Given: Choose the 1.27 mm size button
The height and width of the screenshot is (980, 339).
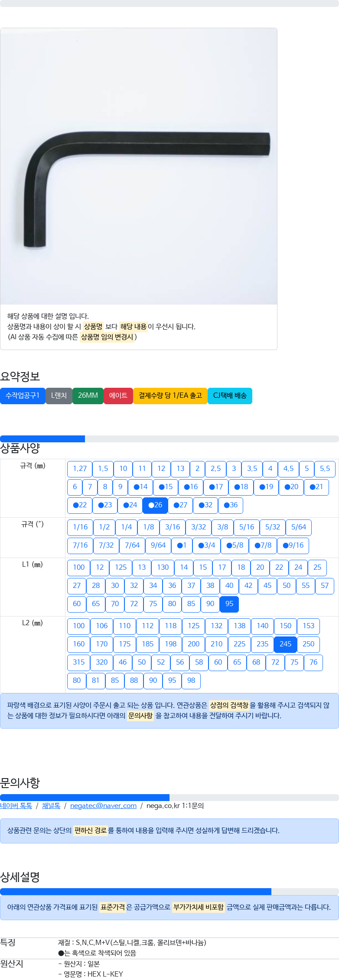Looking at the screenshot, I should pos(80,469).
